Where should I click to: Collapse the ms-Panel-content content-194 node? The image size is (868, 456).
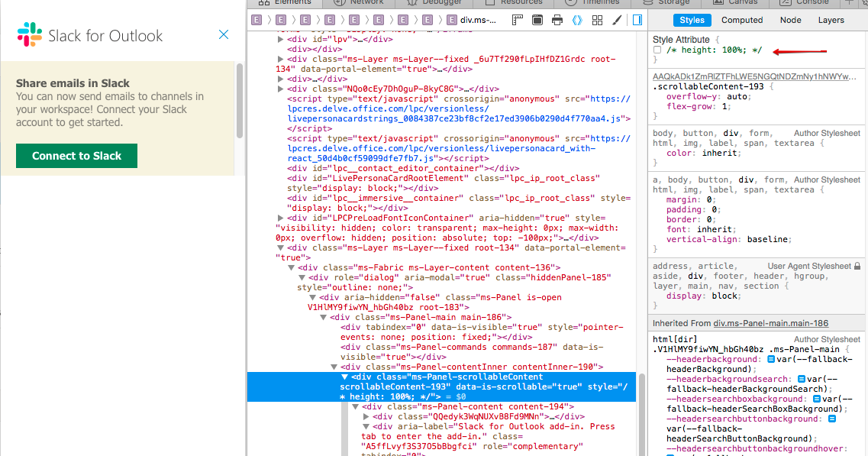coord(356,406)
